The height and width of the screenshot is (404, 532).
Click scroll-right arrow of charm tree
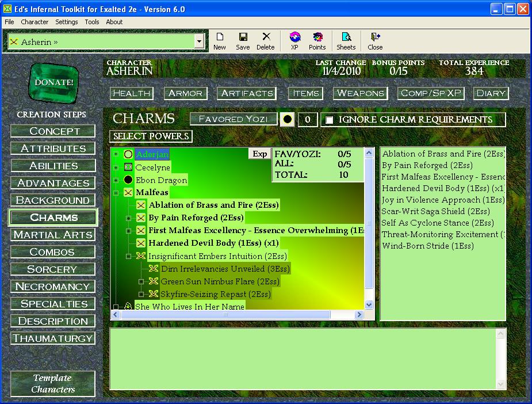tap(359, 315)
